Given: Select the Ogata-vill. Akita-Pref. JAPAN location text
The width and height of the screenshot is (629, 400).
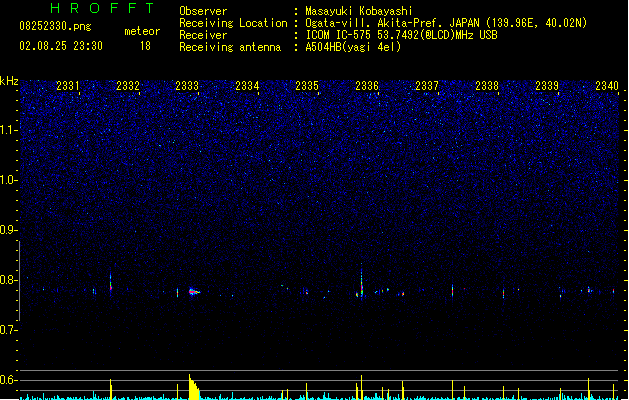Looking at the screenshot, I should click(x=446, y=23).
